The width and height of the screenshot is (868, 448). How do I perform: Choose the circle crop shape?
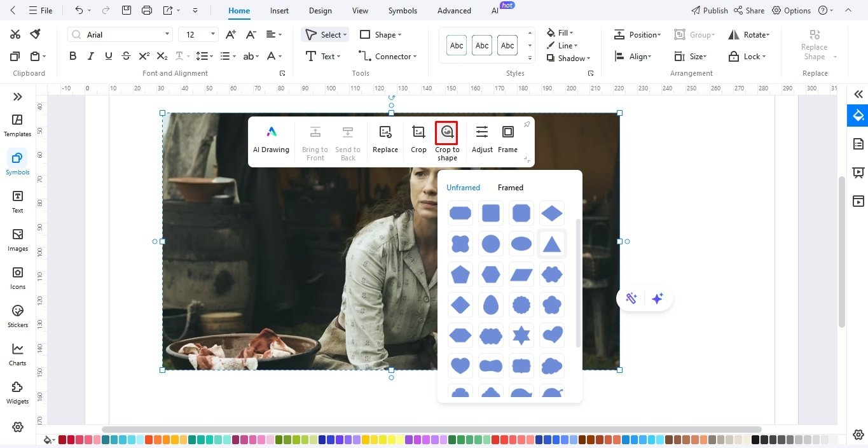(x=491, y=244)
